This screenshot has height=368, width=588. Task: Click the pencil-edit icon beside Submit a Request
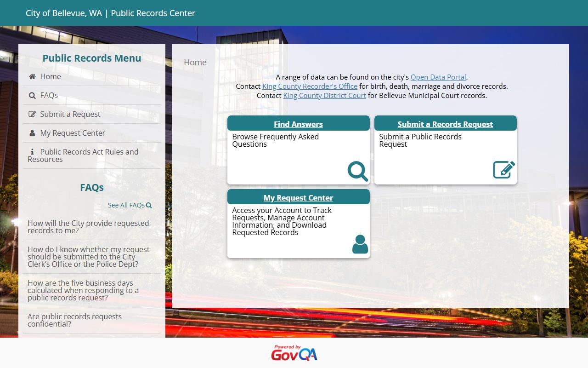(x=32, y=115)
